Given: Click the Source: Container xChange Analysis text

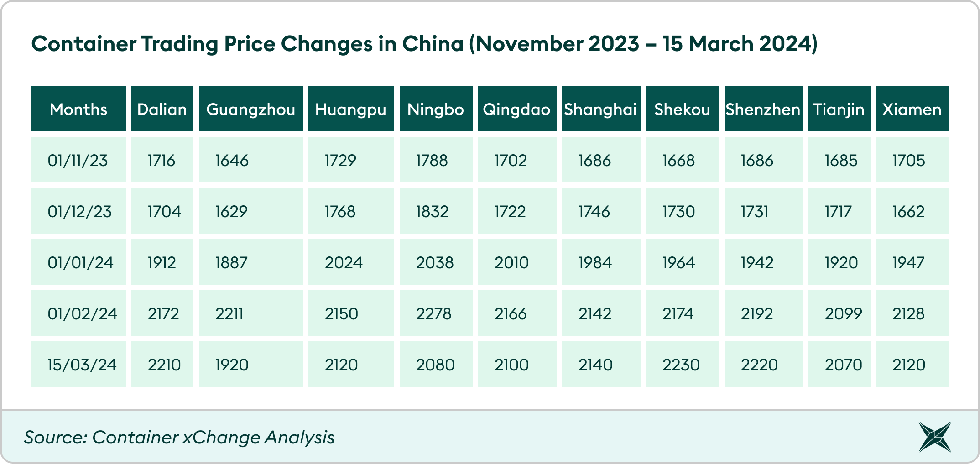Looking at the screenshot, I should (179, 437).
